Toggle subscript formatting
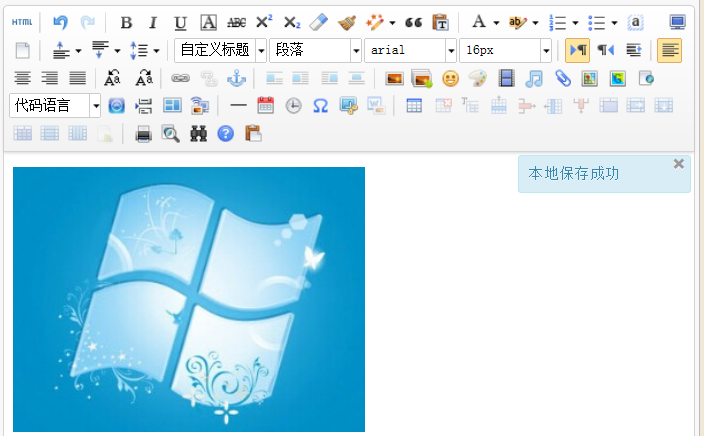 click(x=292, y=22)
